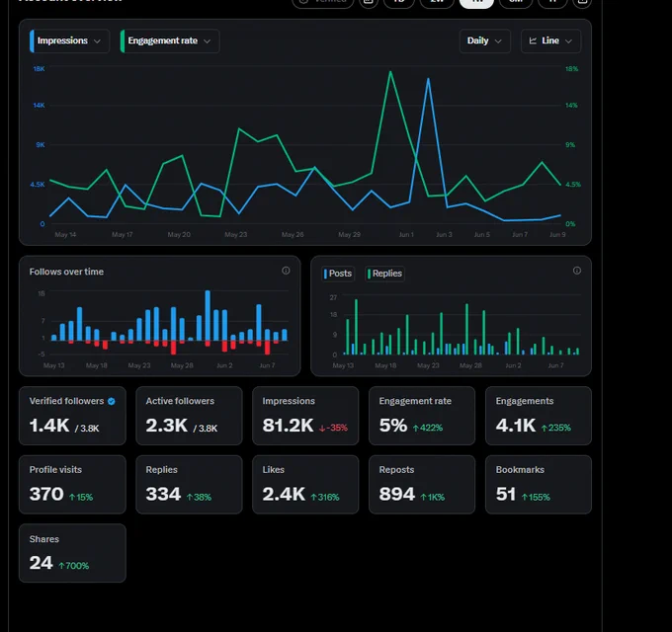Click the 'Jun 9' label on the main chart
This screenshot has height=632, width=672.
[557, 235]
